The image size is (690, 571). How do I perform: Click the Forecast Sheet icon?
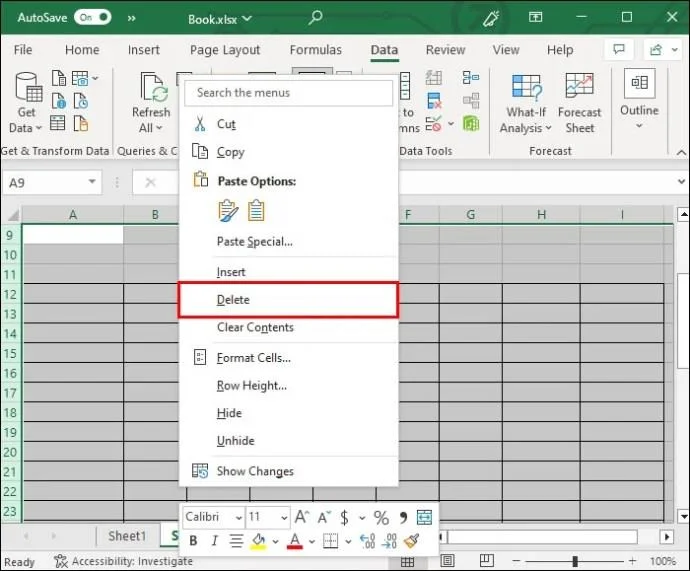click(579, 103)
